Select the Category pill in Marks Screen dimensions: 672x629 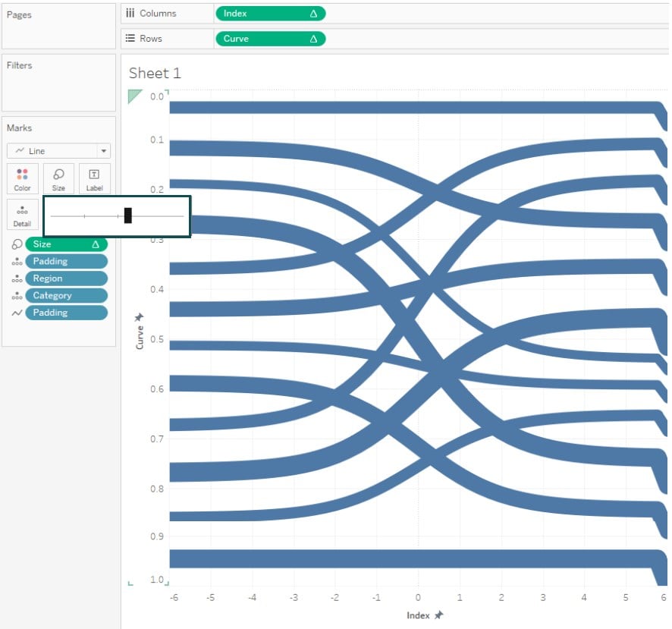point(67,296)
